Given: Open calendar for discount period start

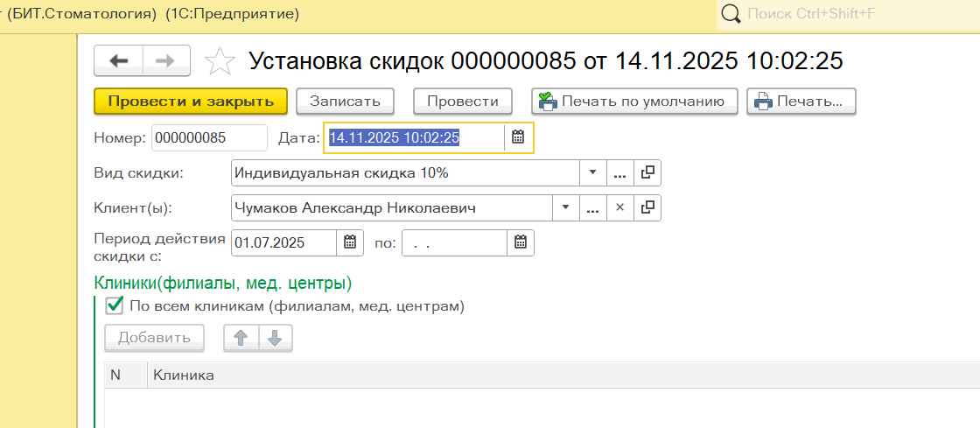Looking at the screenshot, I should [349, 242].
